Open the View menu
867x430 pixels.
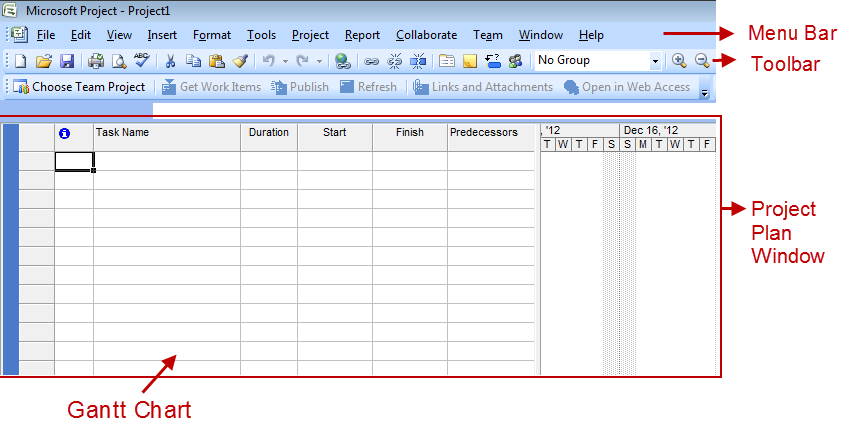pyautogui.click(x=119, y=35)
